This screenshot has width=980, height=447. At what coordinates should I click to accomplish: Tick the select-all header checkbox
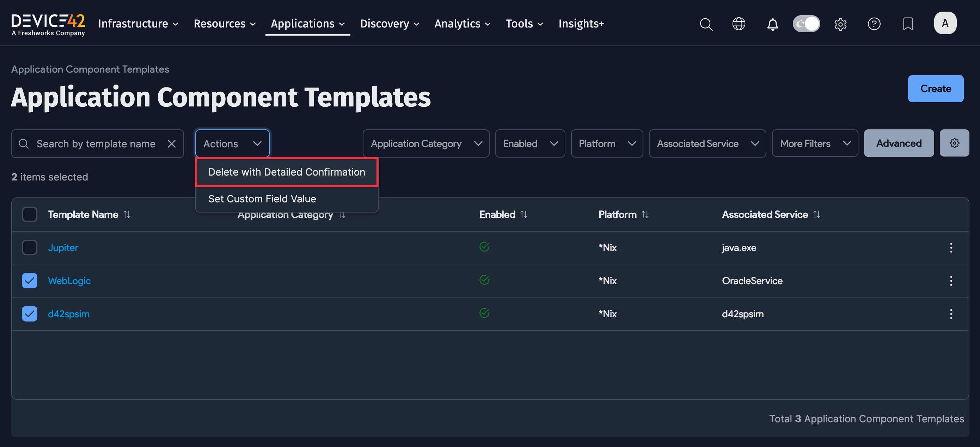coord(29,215)
